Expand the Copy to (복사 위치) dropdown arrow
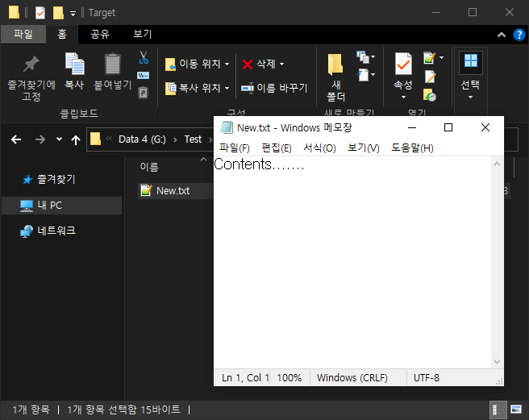Screen dimensions: 529x420 (x=227, y=88)
